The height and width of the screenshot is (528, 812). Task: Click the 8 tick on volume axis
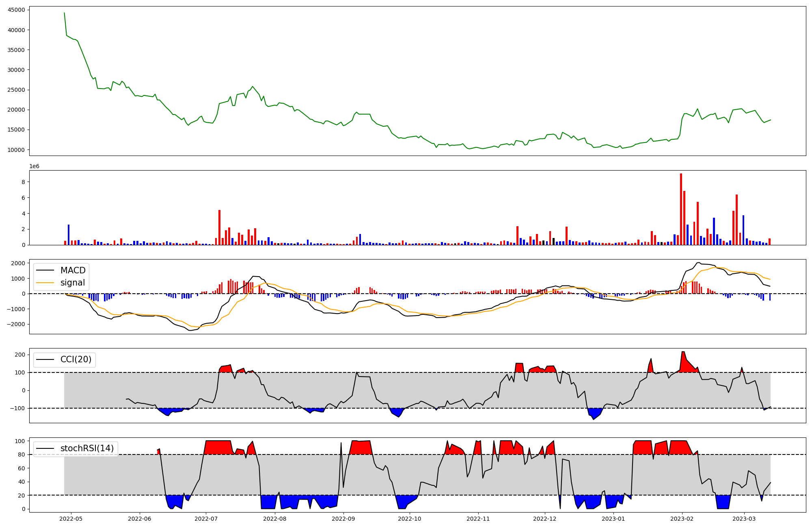pyautogui.click(x=23, y=182)
